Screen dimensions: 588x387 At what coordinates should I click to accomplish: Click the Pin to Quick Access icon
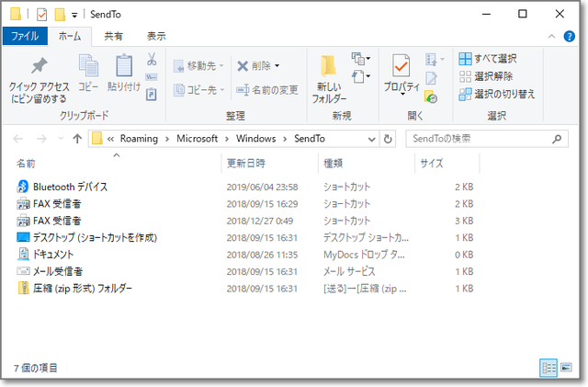(x=39, y=67)
